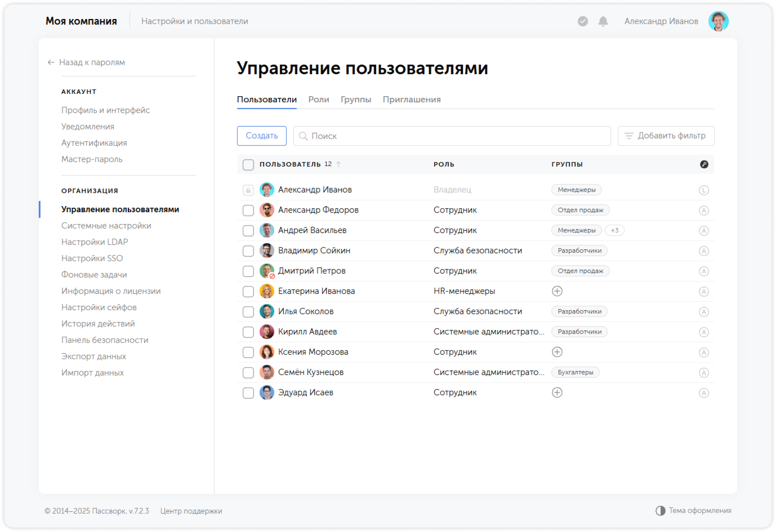
Task: Select the checkbox for Андрей Васильев
Action: [x=248, y=230]
